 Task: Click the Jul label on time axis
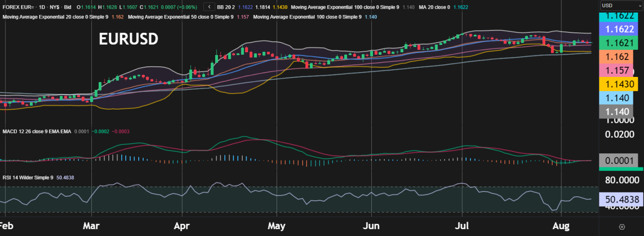tap(463, 226)
